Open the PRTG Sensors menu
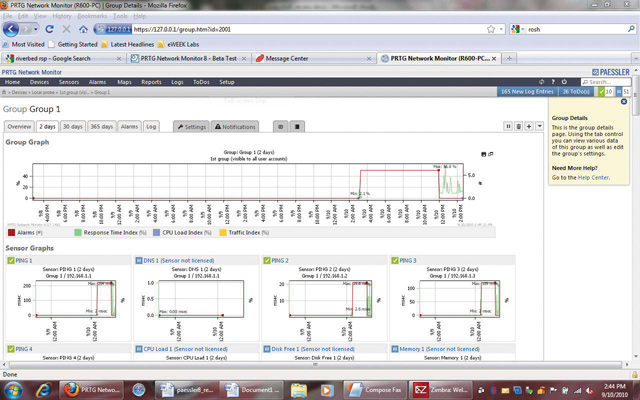The height and width of the screenshot is (400, 640). click(69, 82)
